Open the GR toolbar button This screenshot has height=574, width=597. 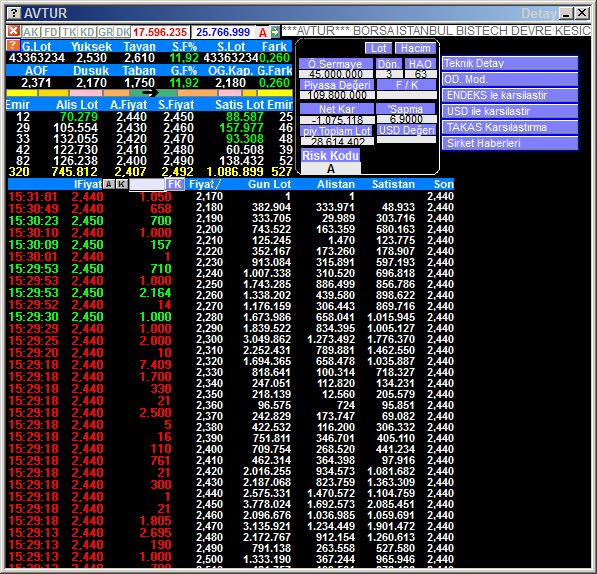(105, 32)
